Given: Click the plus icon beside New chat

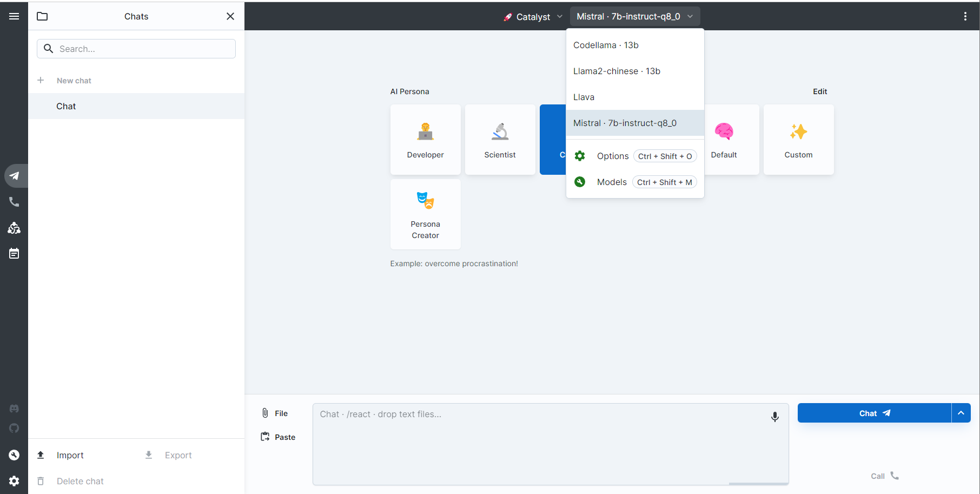Looking at the screenshot, I should point(41,80).
